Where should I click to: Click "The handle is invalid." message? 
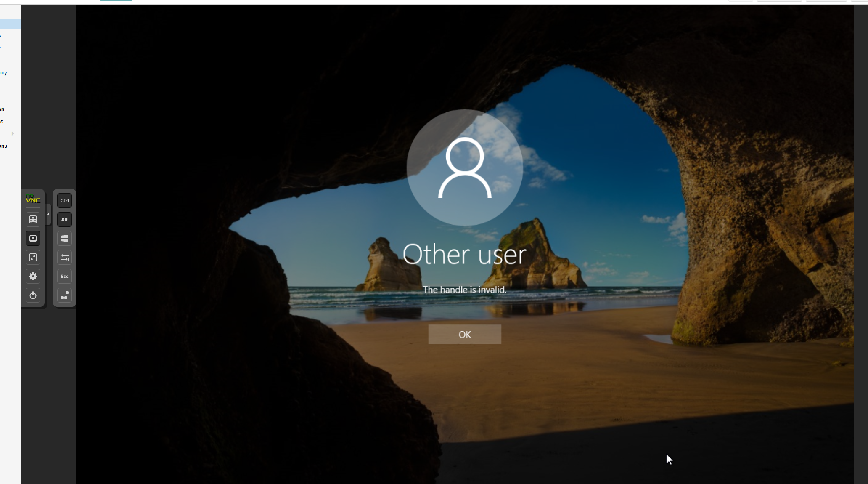464,290
